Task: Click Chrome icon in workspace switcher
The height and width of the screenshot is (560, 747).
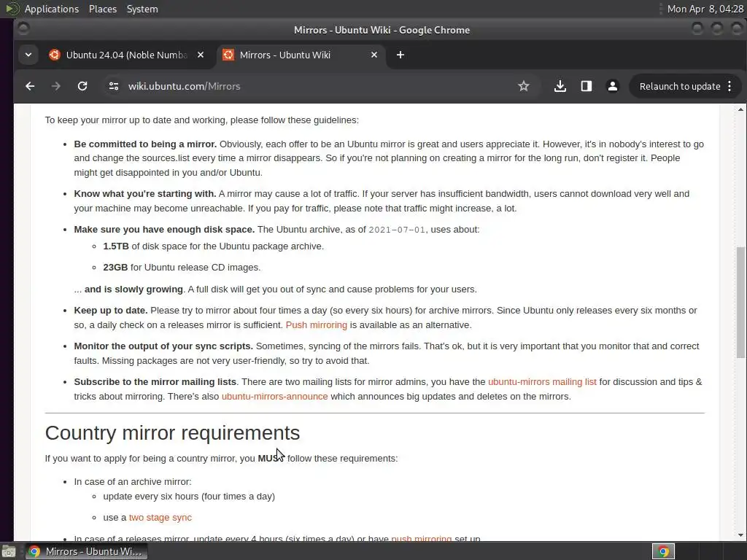Action: 663,551
